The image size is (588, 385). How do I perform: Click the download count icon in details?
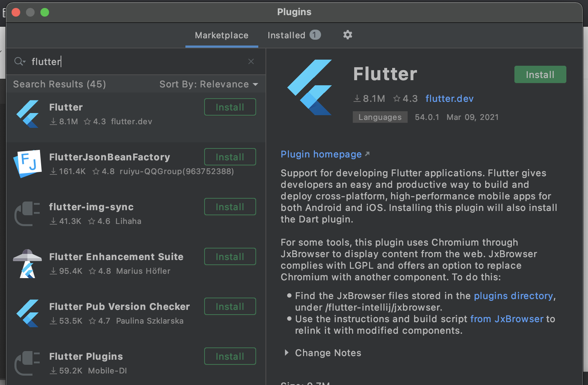point(357,98)
